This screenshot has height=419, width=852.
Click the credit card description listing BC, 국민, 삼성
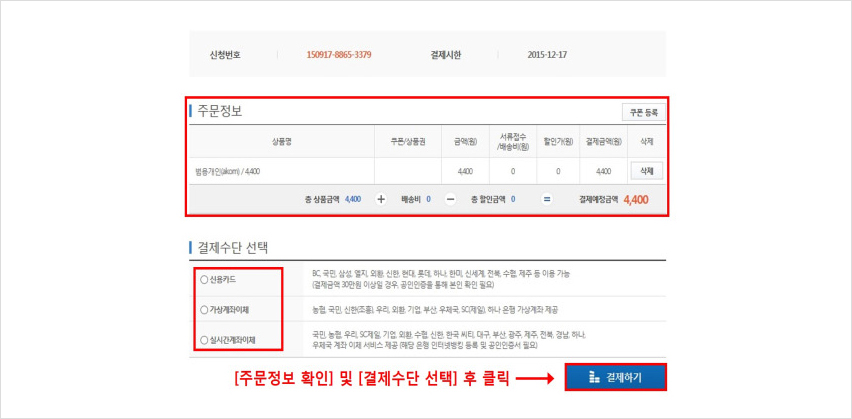(441, 279)
